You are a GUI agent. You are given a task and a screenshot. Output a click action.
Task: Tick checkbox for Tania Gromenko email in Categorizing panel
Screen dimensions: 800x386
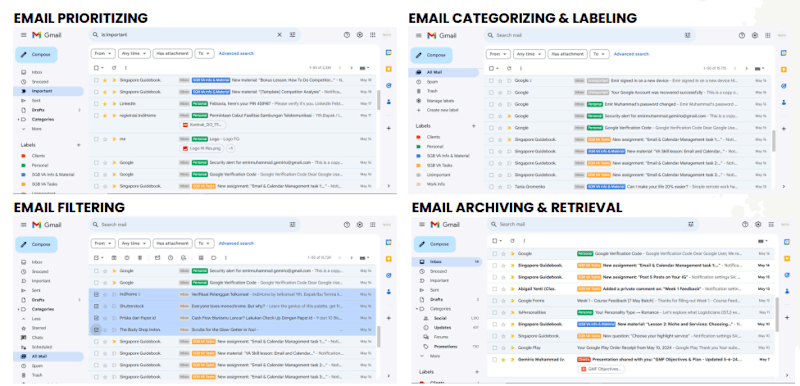click(x=491, y=187)
